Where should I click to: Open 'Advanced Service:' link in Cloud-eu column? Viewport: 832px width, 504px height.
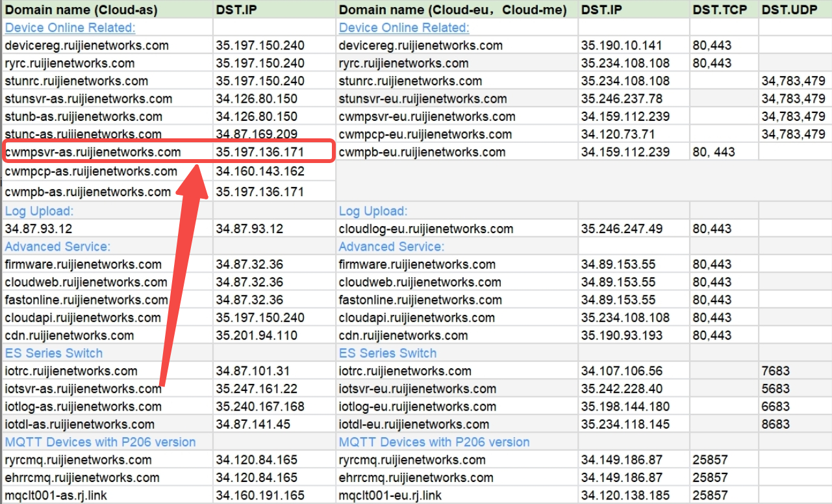pyautogui.click(x=392, y=247)
